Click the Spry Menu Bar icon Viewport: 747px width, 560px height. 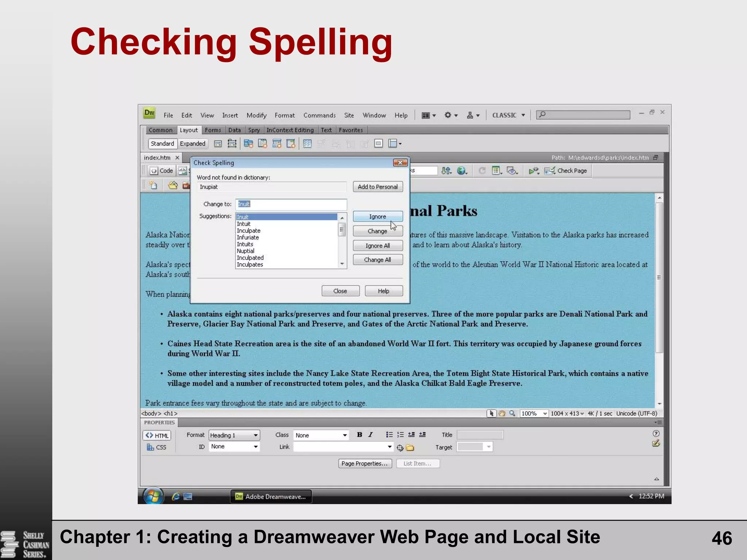point(248,144)
